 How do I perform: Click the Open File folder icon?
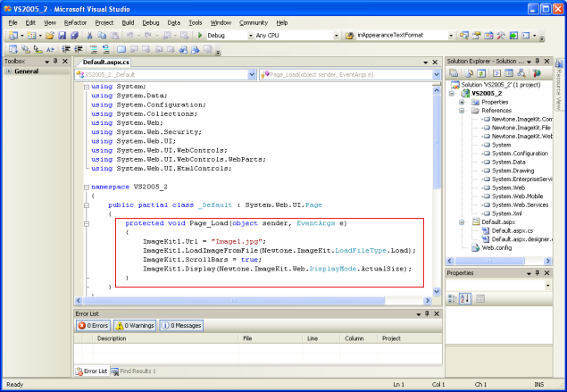[x=50, y=36]
